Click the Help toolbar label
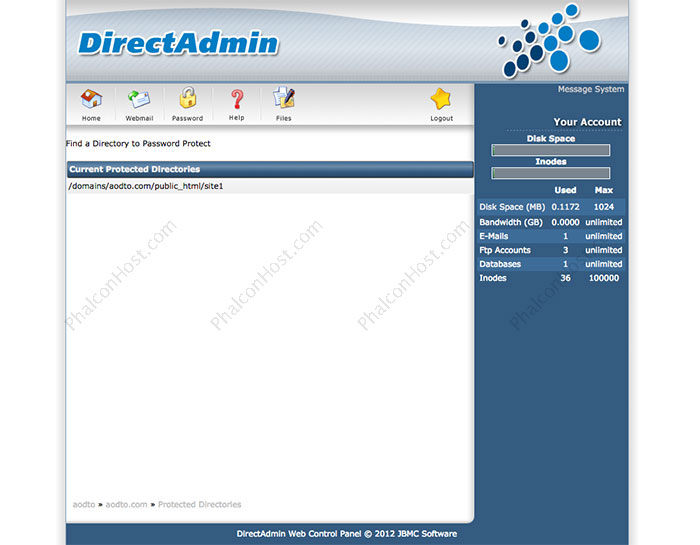This screenshot has width=700, height=545. pos(237,118)
